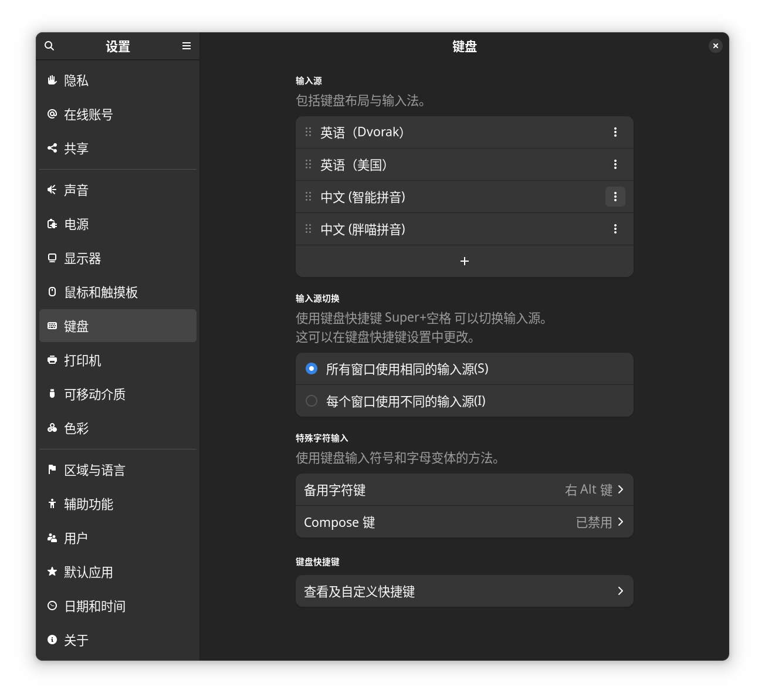Click the printer icon beside 打印机
The height and width of the screenshot is (700, 765).
pyautogui.click(x=52, y=360)
